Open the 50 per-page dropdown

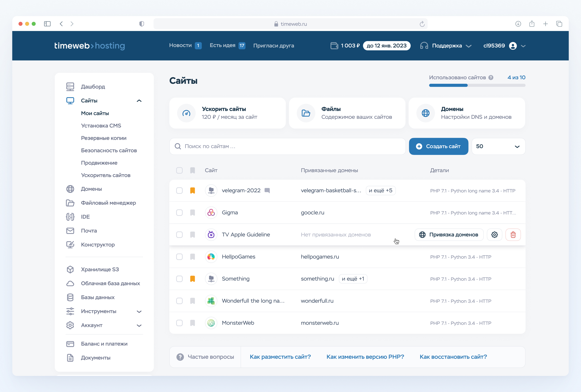tap(498, 146)
